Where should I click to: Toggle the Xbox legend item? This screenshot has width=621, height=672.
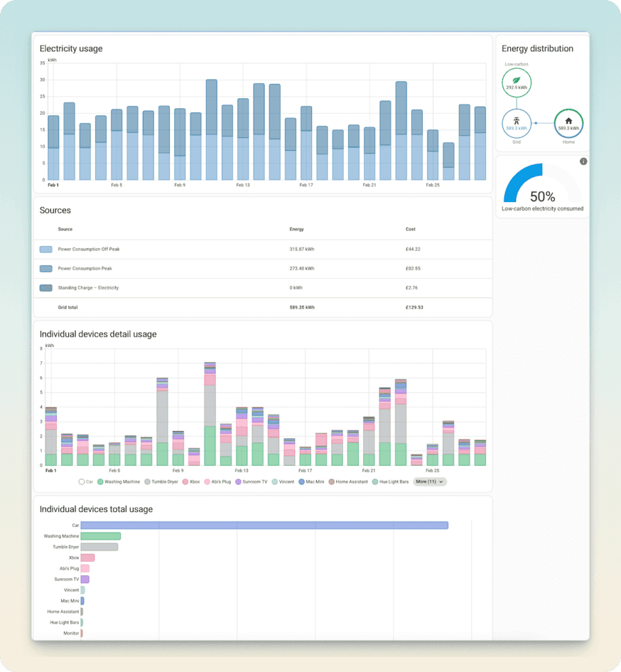point(184,481)
